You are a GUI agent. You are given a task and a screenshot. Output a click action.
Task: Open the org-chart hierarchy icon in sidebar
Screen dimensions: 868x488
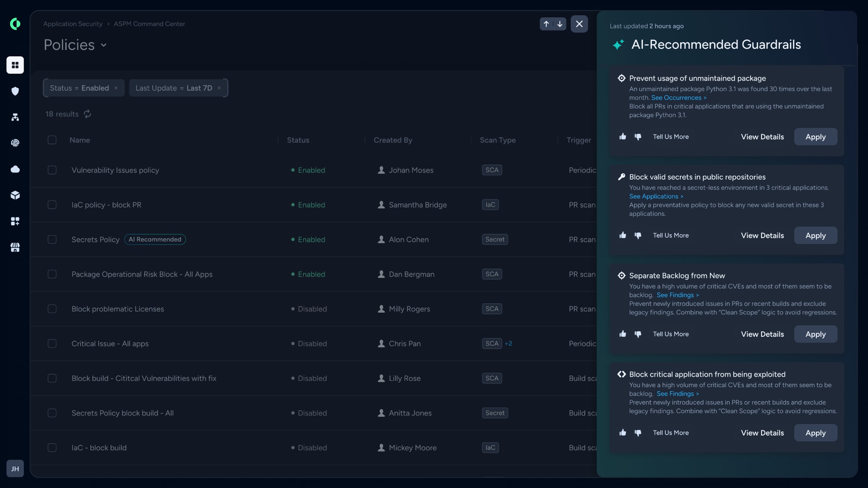(15, 117)
